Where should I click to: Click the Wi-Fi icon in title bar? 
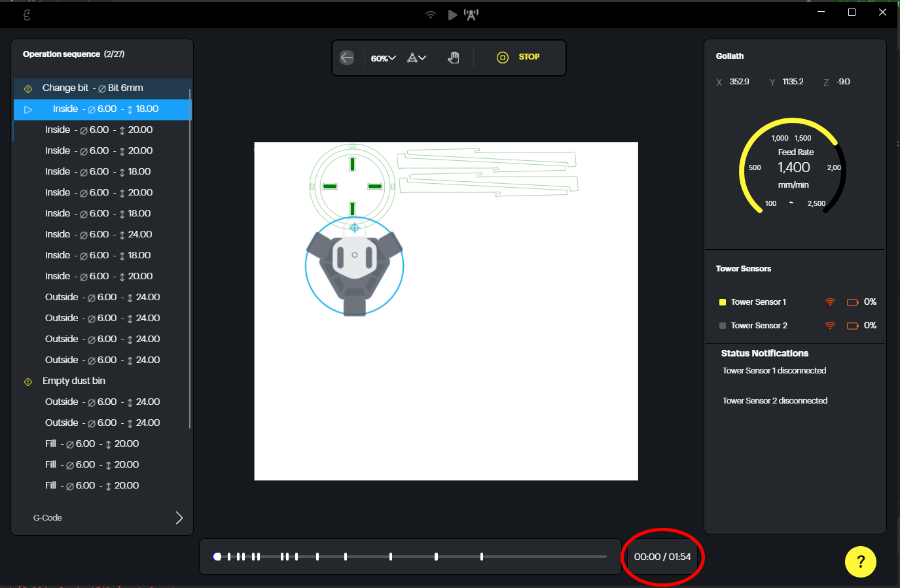pyautogui.click(x=430, y=14)
